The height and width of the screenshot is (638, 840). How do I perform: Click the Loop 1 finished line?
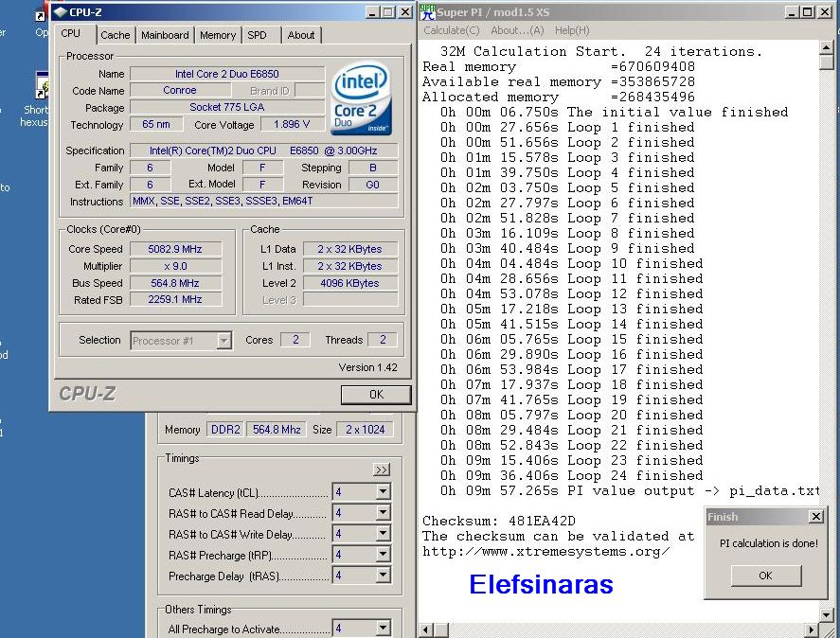567,128
